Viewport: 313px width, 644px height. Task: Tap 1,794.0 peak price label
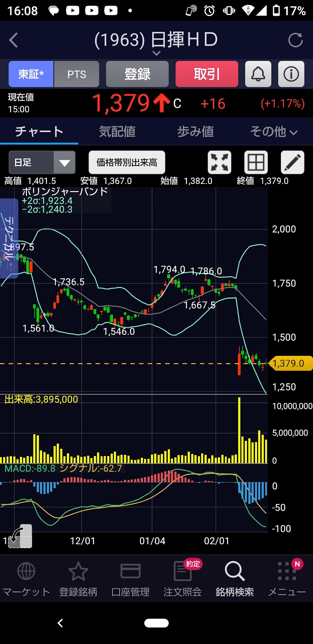[x=169, y=269]
